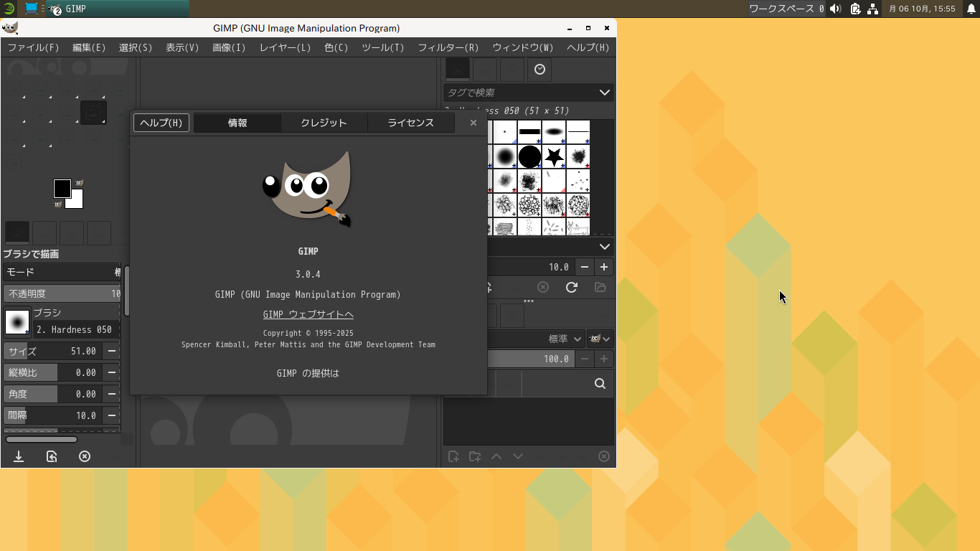Switch to the ライセンス tab
The image size is (980, 551).
point(411,123)
